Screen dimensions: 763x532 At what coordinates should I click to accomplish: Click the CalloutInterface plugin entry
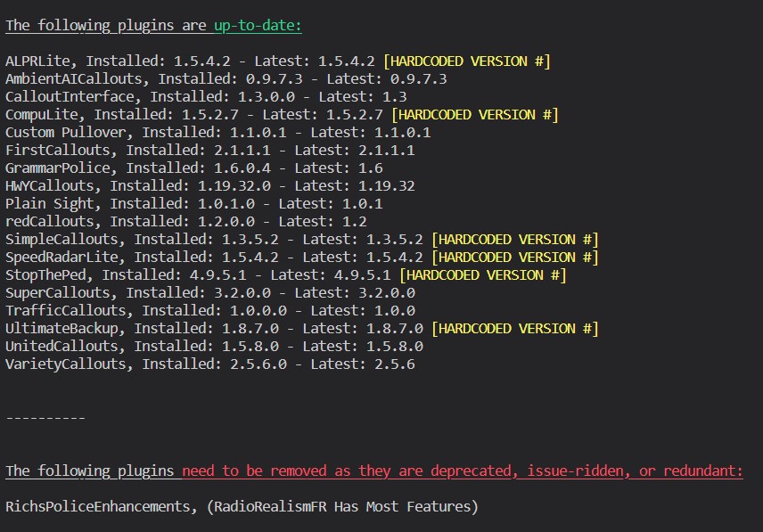click(x=206, y=97)
